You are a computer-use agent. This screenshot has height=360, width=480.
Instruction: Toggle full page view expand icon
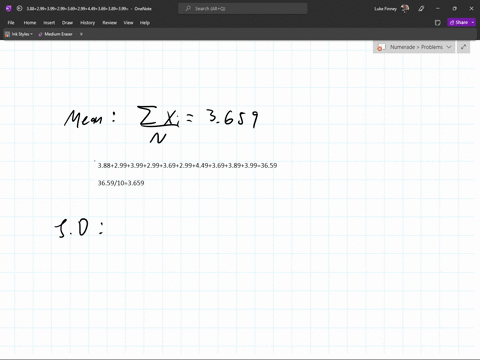tap(464, 47)
